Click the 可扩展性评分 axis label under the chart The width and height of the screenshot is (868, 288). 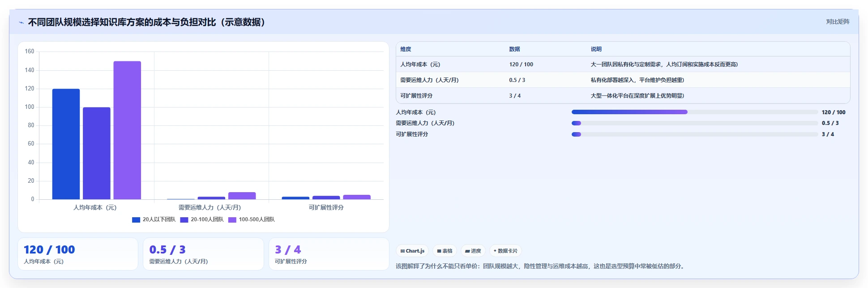pyautogui.click(x=326, y=207)
